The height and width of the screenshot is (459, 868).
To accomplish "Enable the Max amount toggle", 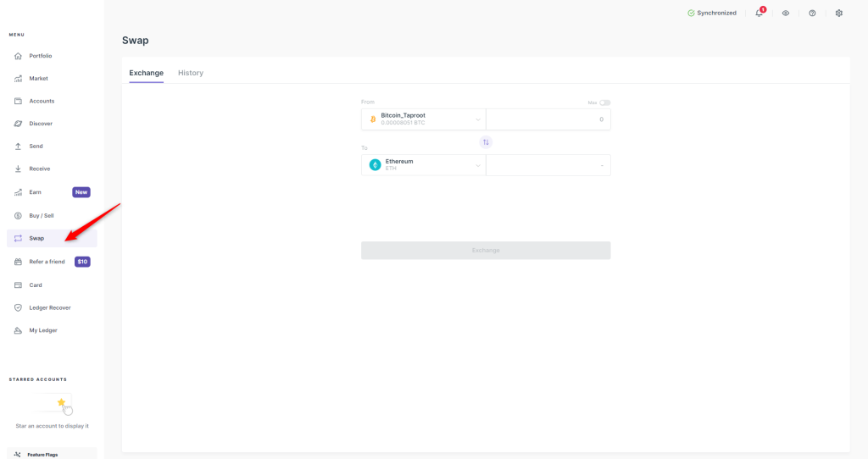I will pos(604,102).
